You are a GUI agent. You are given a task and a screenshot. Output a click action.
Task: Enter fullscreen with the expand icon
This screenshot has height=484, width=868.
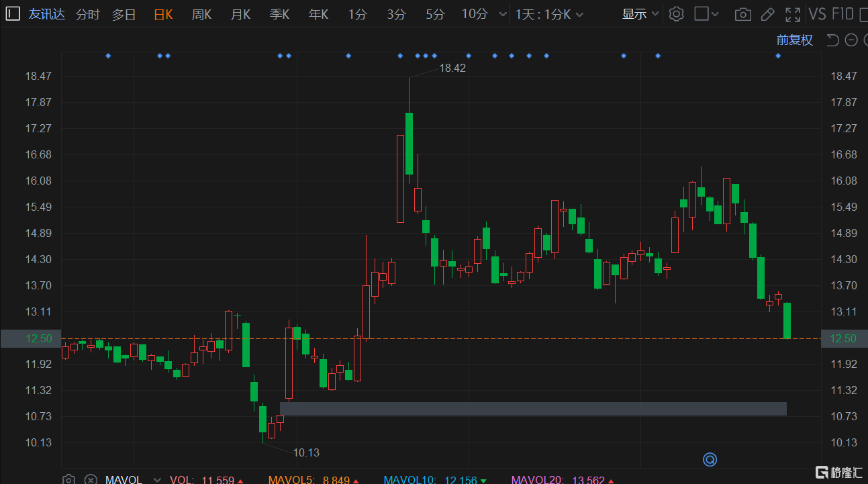[x=793, y=13]
